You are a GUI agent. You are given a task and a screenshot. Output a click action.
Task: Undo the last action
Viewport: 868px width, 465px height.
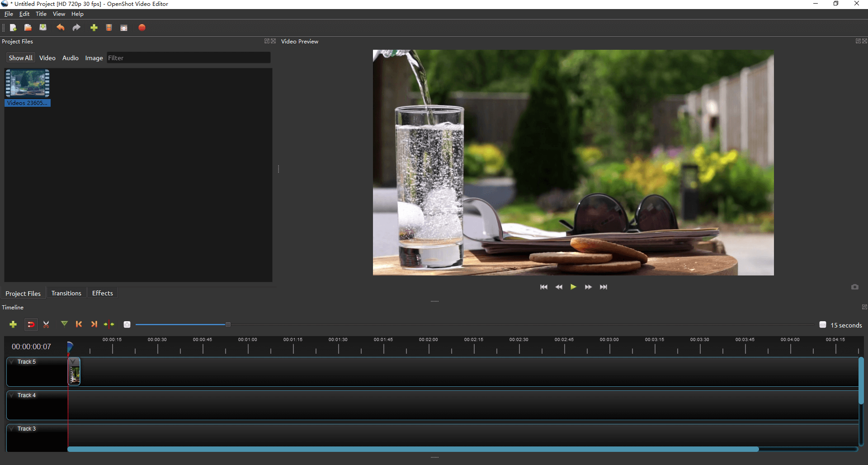[60, 28]
